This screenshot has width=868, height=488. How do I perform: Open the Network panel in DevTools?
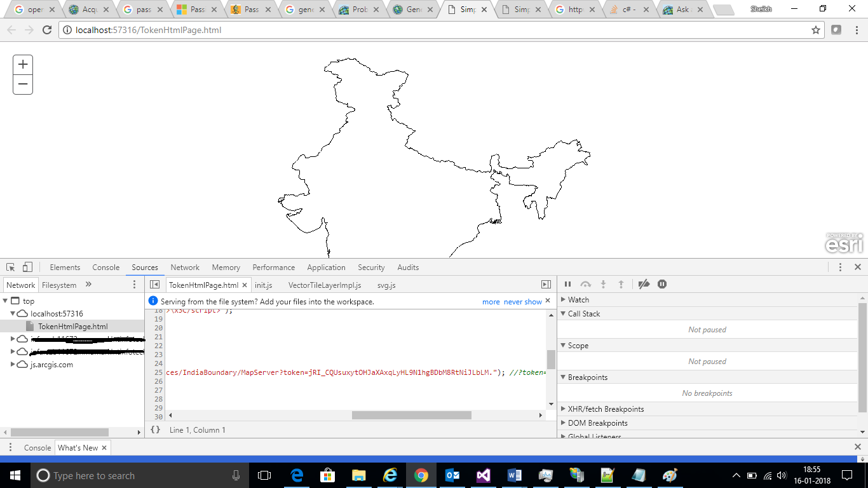185,268
